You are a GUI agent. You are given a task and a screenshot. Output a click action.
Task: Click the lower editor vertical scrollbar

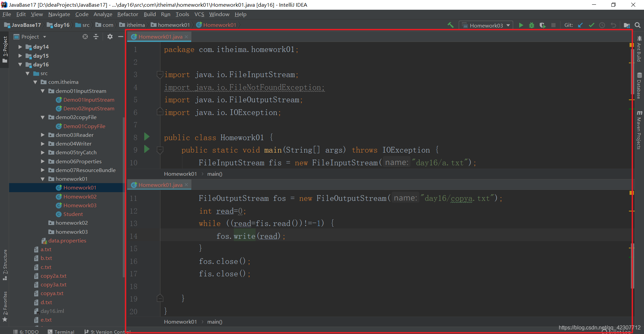pyautogui.click(x=632, y=266)
